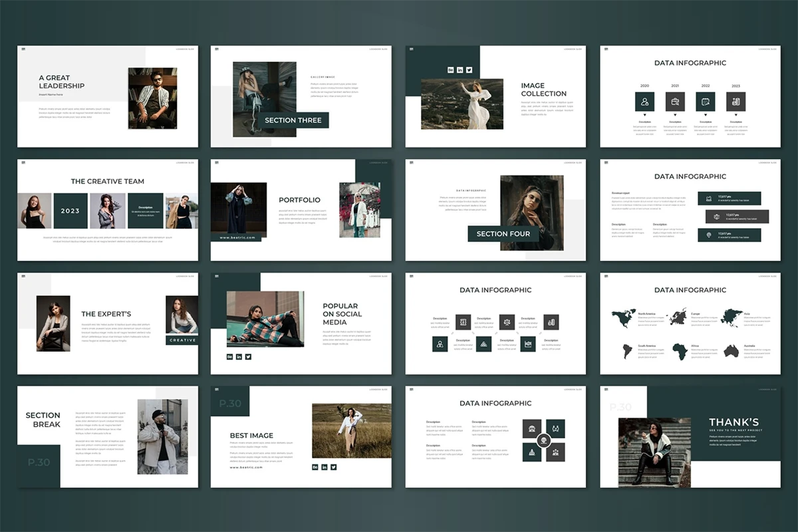Viewport: 798px width, 532px height.
Task: Click the North America map silhouette
Action: coord(623,319)
